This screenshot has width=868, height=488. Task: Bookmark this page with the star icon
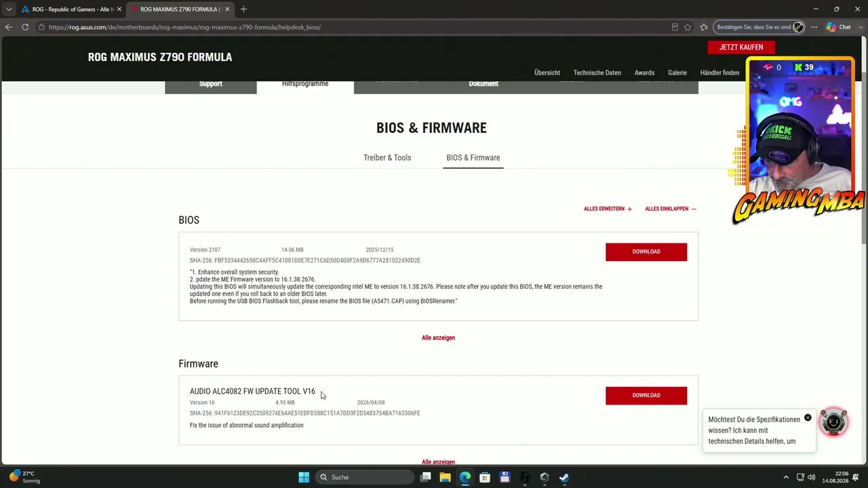[688, 27]
